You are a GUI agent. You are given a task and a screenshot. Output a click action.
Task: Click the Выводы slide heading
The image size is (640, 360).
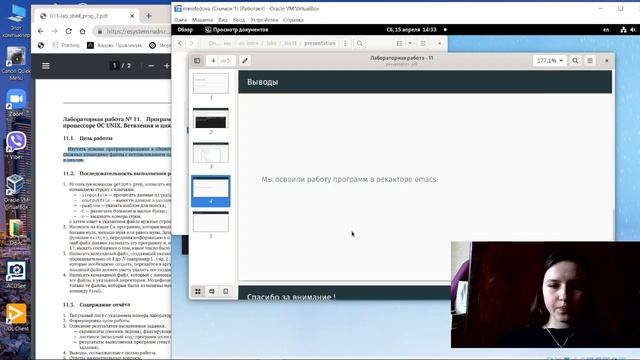click(262, 82)
